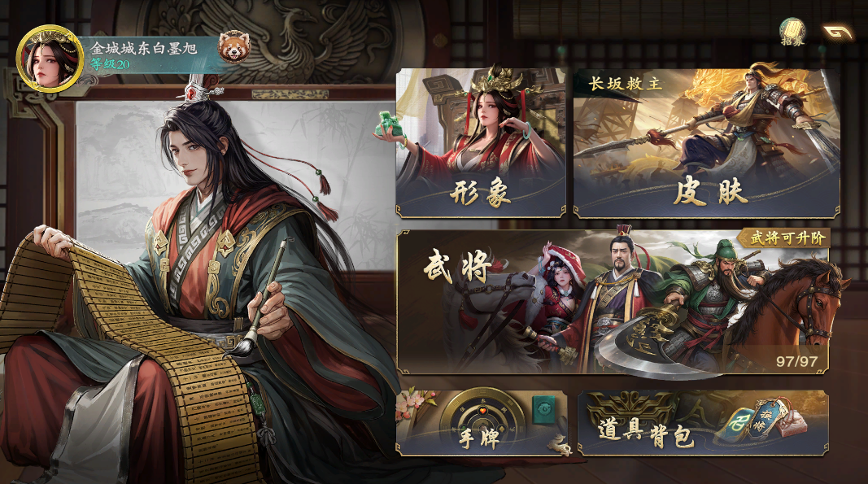The image size is (868, 484).
Task: Tap the 等级20 level text
Action: [x=110, y=64]
